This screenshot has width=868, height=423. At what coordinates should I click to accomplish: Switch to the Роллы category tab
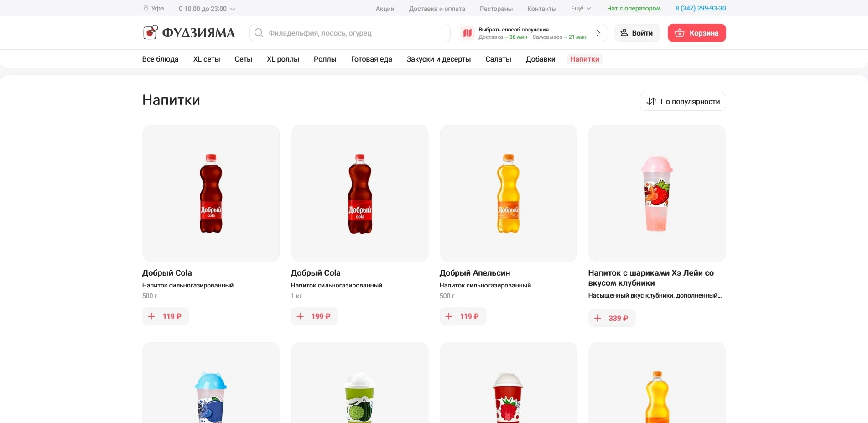click(325, 59)
